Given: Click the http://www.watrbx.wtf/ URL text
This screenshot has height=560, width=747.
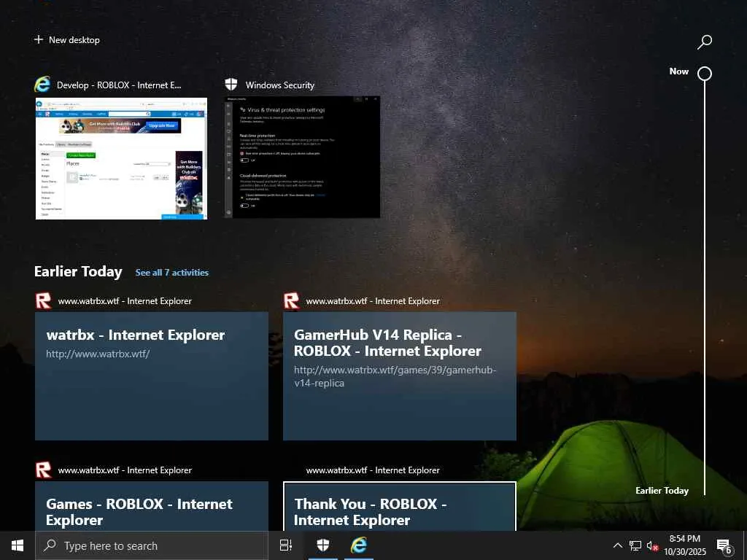Looking at the screenshot, I should [x=98, y=354].
